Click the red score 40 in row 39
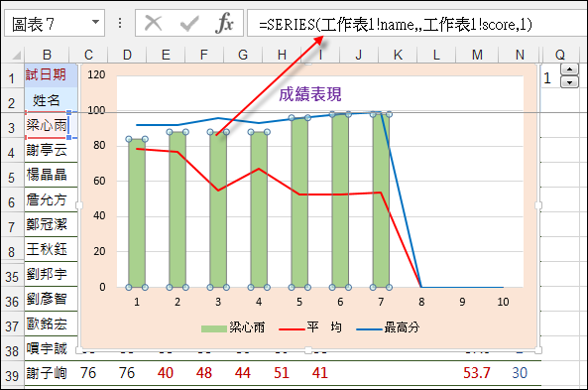This screenshot has height=390, width=588. coord(166,373)
